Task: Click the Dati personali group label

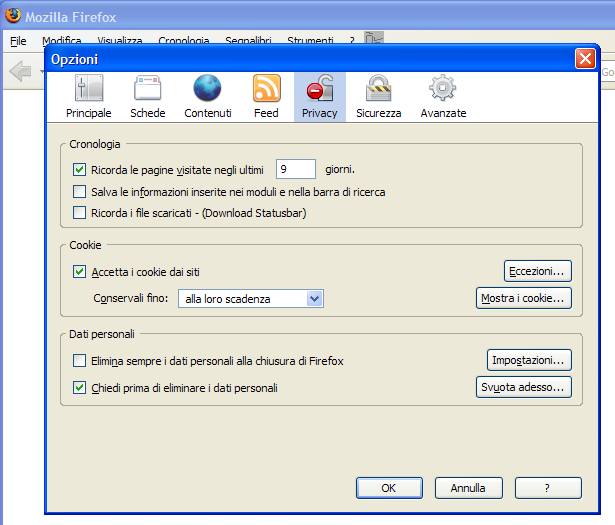Action: [102, 334]
